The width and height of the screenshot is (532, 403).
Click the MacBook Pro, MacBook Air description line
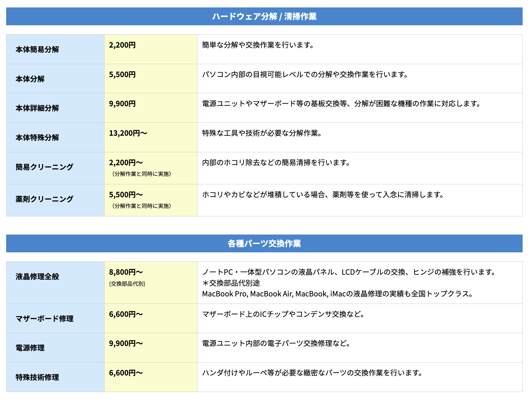(337, 294)
